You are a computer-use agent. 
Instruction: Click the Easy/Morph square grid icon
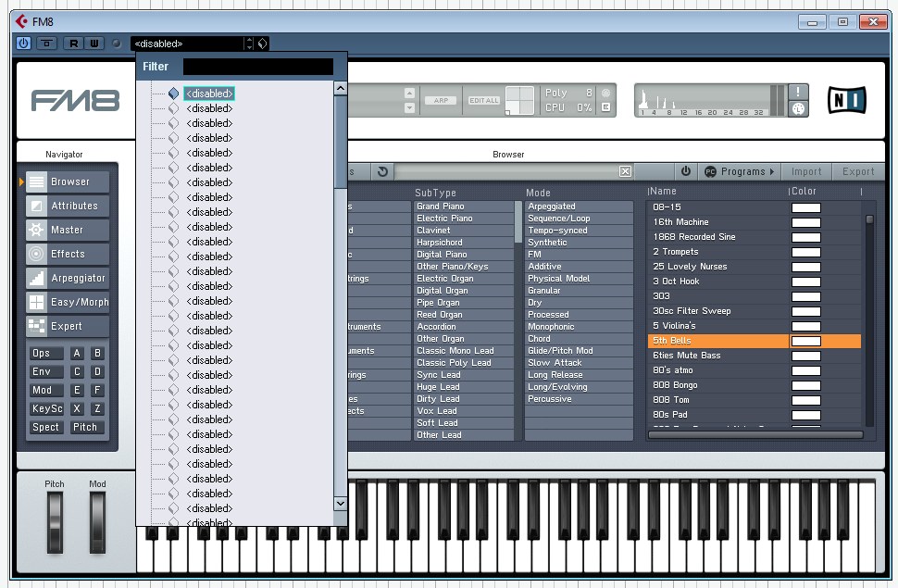point(37,302)
